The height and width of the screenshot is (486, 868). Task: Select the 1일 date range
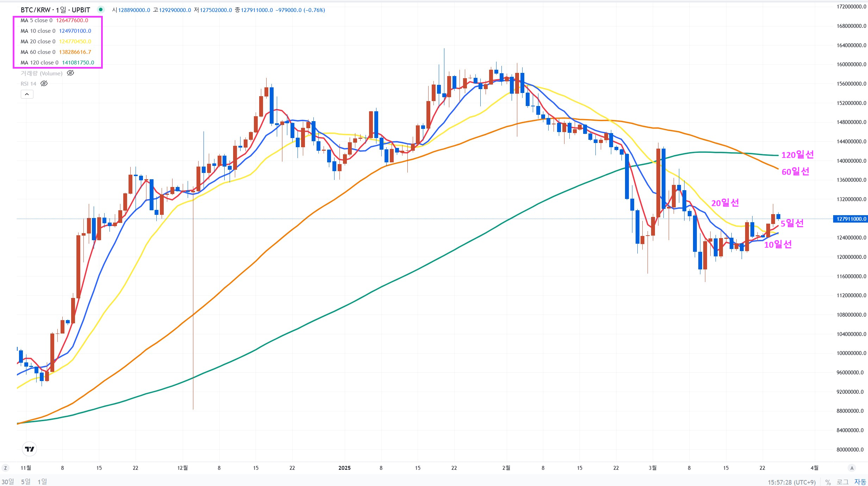(42, 481)
